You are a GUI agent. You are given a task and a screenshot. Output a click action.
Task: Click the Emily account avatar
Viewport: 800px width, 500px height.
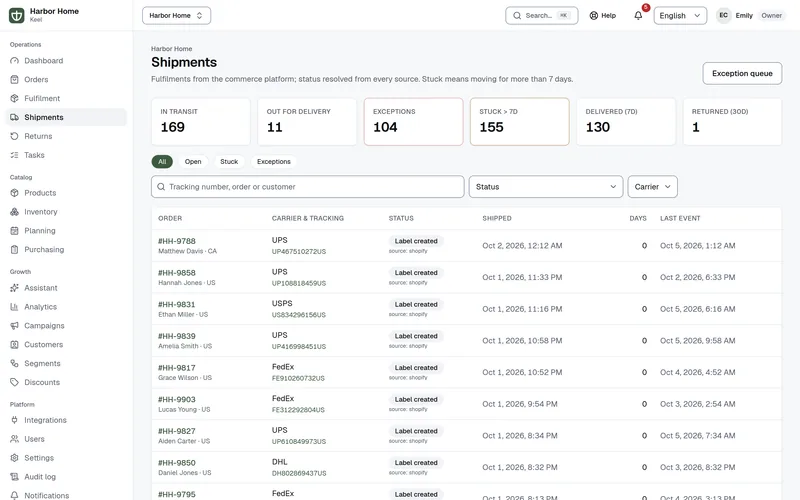pyautogui.click(x=723, y=15)
